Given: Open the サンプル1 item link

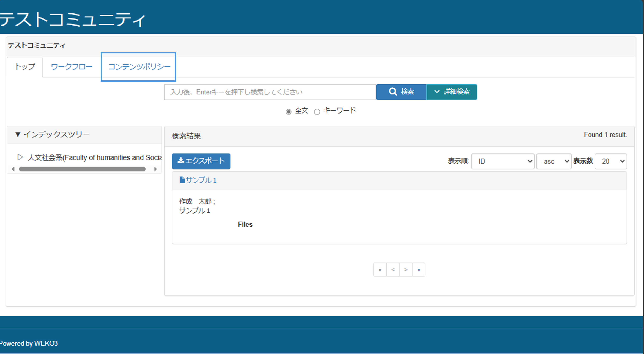Looking at the screenshot, I should 201,180.
